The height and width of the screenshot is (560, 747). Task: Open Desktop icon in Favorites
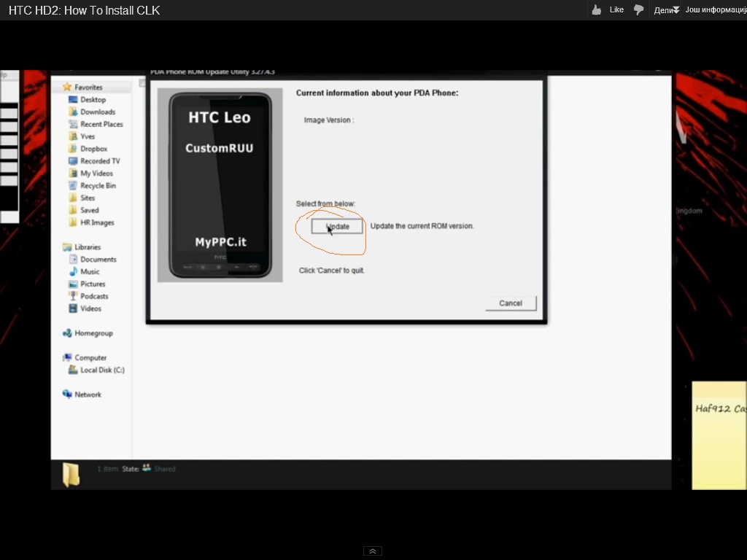tap(73, 99)
